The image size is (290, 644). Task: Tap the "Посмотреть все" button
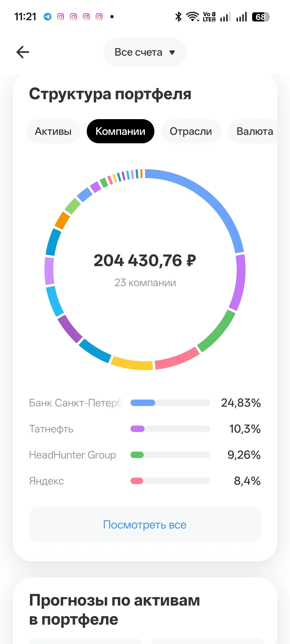point(145,525)
